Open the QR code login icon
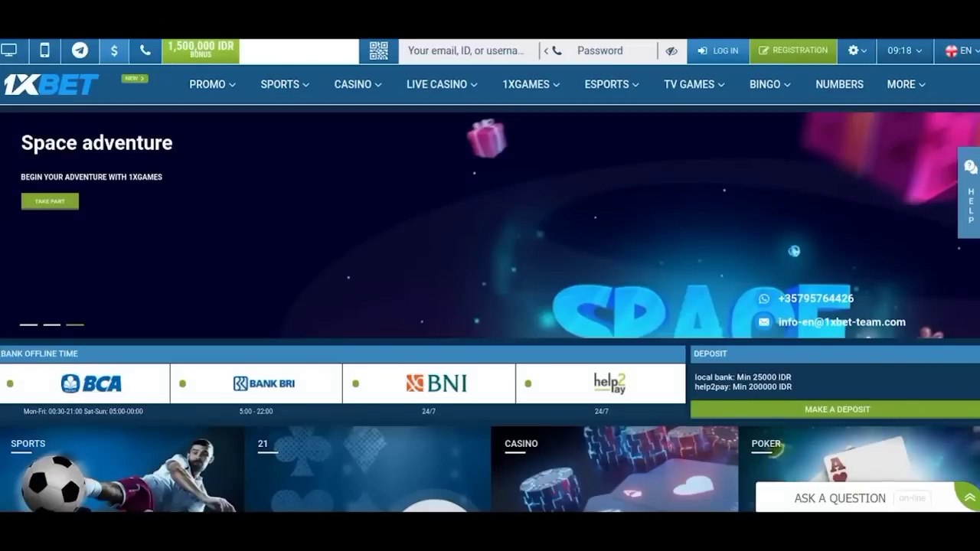Screen dimensions: 980x551 click(x=378, y=51)
